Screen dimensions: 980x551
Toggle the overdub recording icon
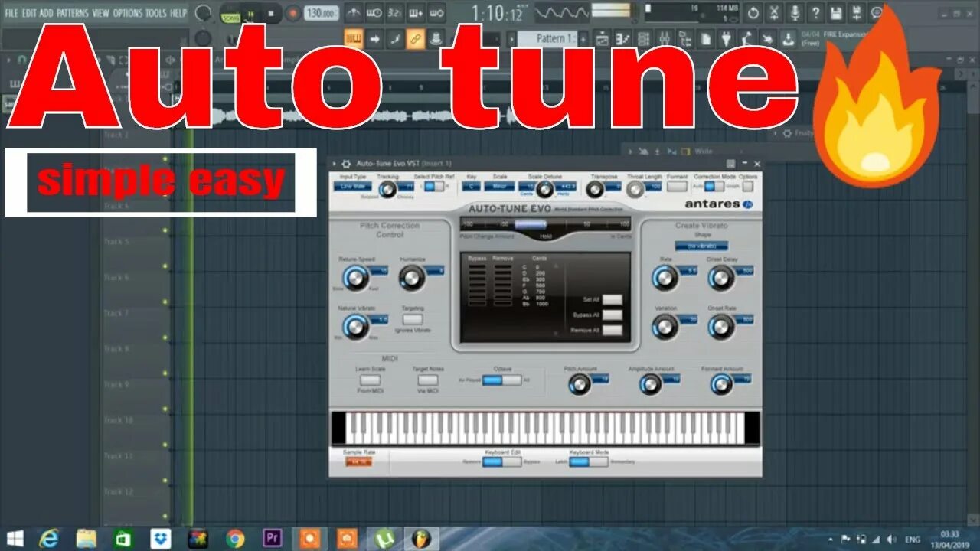tap(416, 12)
